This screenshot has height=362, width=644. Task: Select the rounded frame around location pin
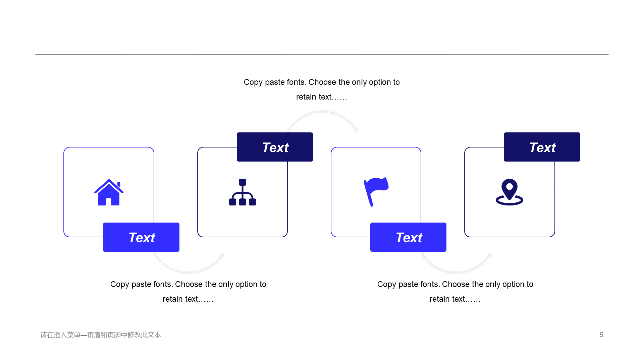(509, 192)
